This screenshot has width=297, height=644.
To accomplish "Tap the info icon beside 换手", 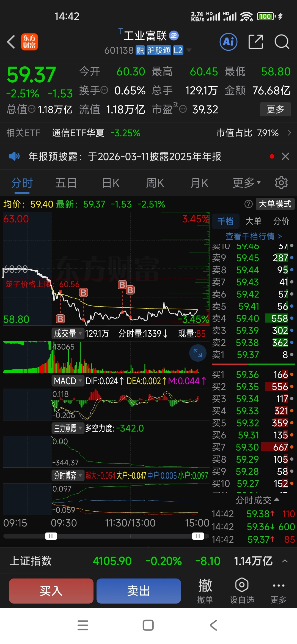I will (x=105, y=90).
